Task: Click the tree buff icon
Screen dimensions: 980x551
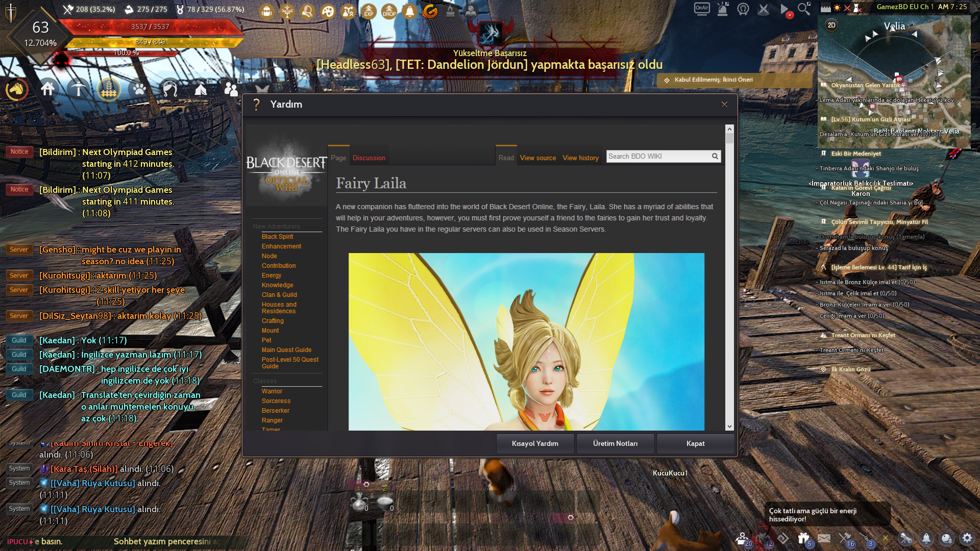Action: 287,11
